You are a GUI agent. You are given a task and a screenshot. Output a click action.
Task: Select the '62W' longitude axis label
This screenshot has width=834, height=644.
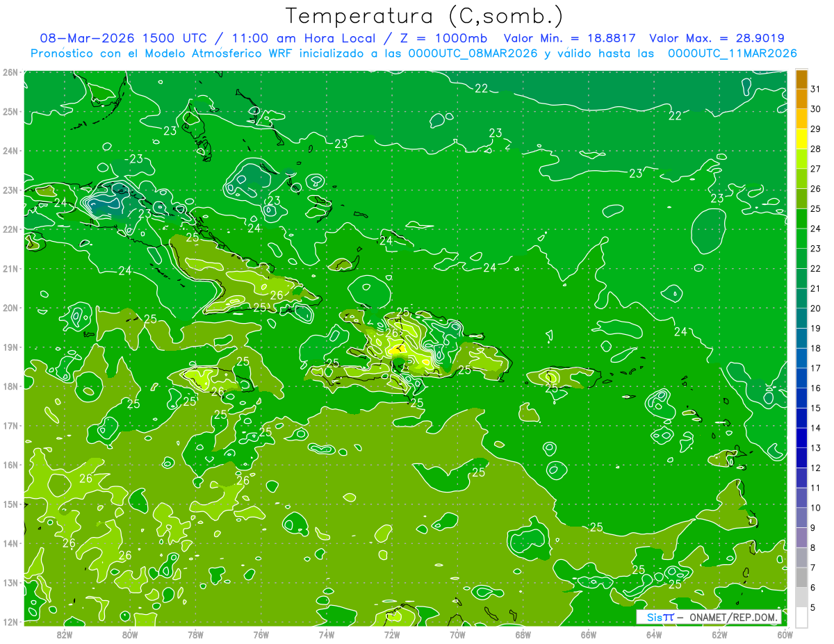click(x=719, y=634)
